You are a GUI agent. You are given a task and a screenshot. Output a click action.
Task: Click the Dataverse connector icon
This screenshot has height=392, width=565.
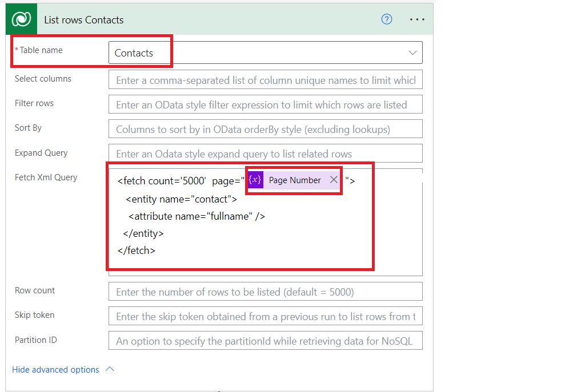(x=22, y=20)
